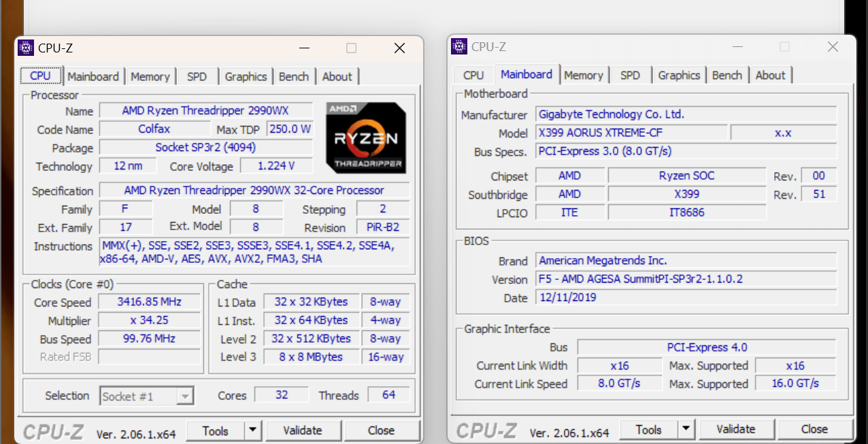Click the Tools button in the left window
The image size is (868, 444).
[x=215, y=430]
